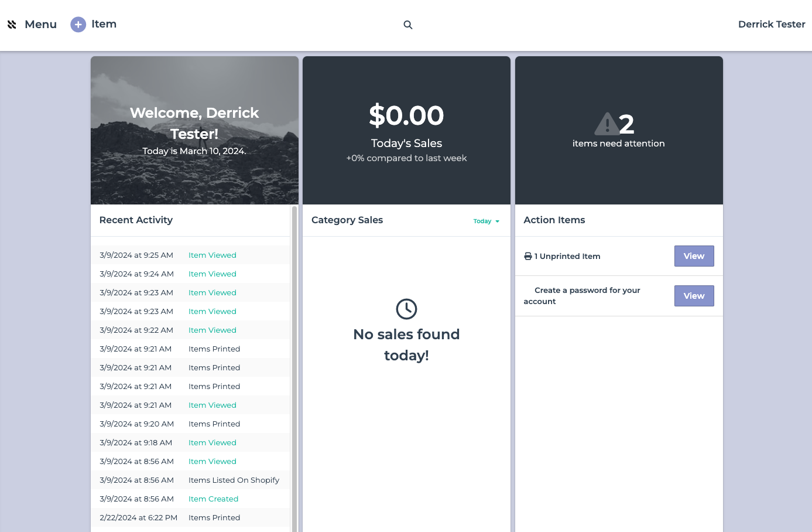This screenshot has width=812, height=532.
Task: View the create password action
Action: point(694,296)
